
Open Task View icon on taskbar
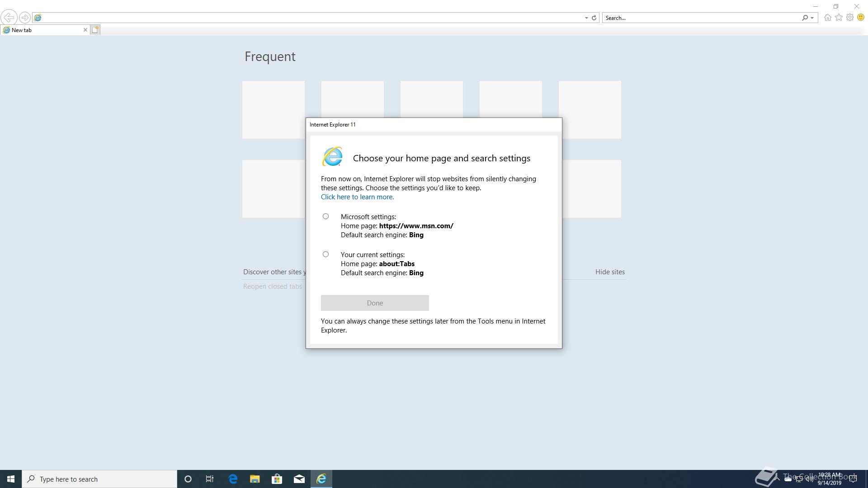pyautogui.click(x=210, y=479)
